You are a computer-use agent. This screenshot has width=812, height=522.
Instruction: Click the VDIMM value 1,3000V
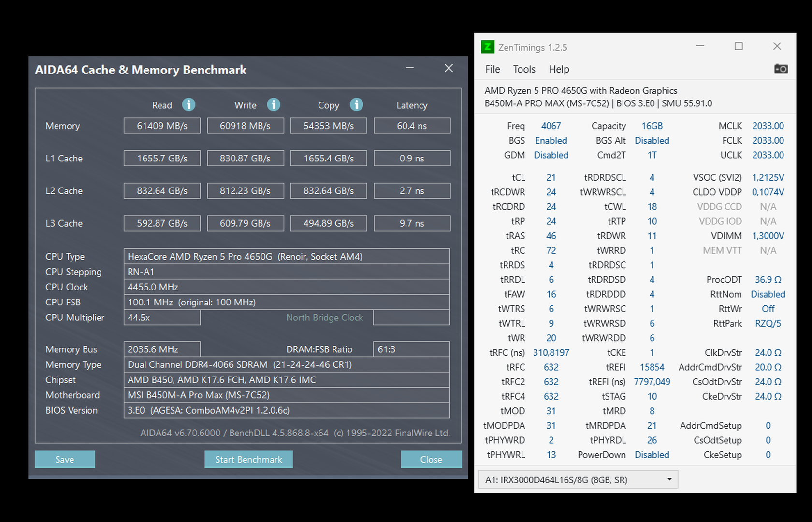click(768, 236)
